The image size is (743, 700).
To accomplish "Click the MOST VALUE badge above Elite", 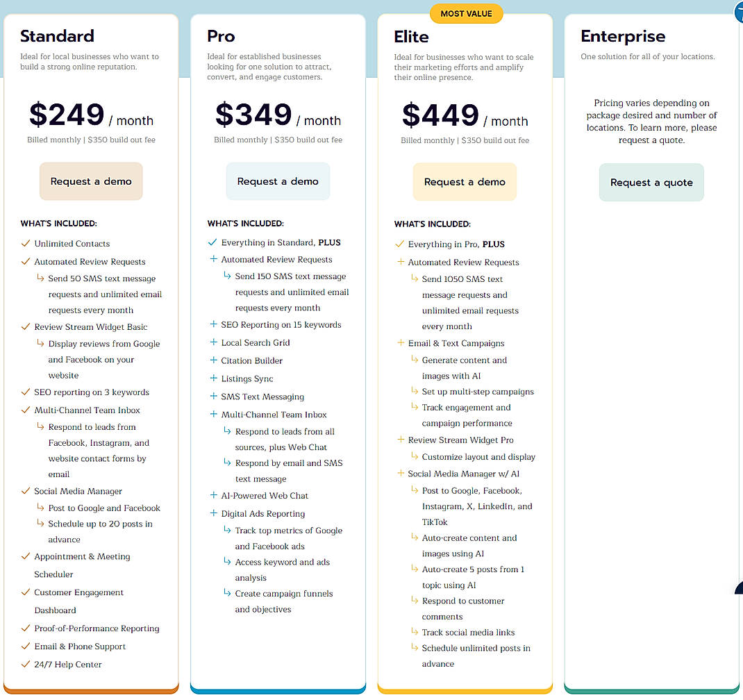I will coord(466,13).
